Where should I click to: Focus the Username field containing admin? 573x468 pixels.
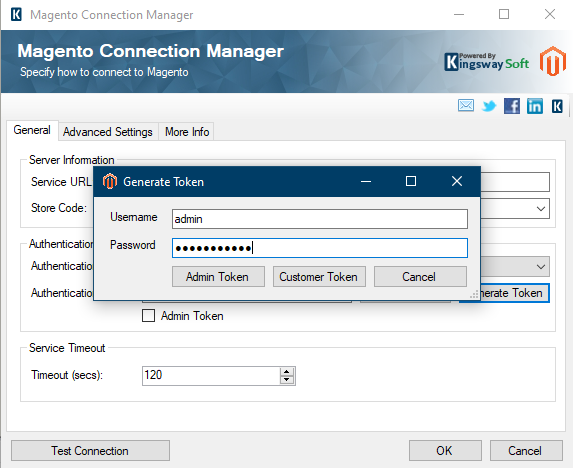[x=320, y=219]
